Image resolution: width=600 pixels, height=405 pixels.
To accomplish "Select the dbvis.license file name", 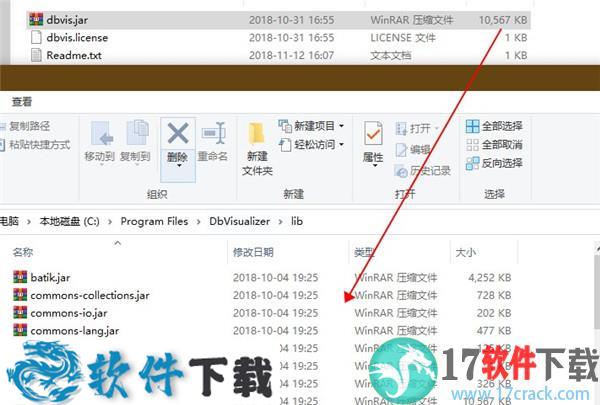I will click(x=77, y=38).
